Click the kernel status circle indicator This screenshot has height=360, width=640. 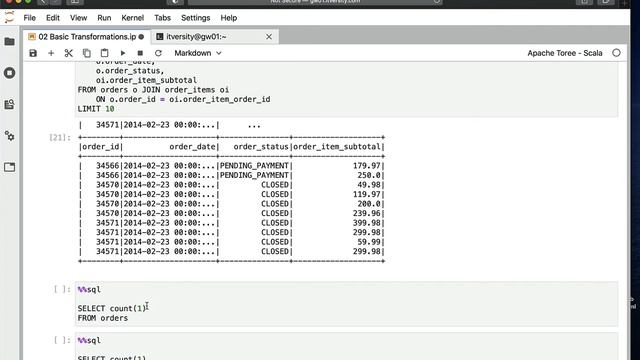tap(616, 53)
